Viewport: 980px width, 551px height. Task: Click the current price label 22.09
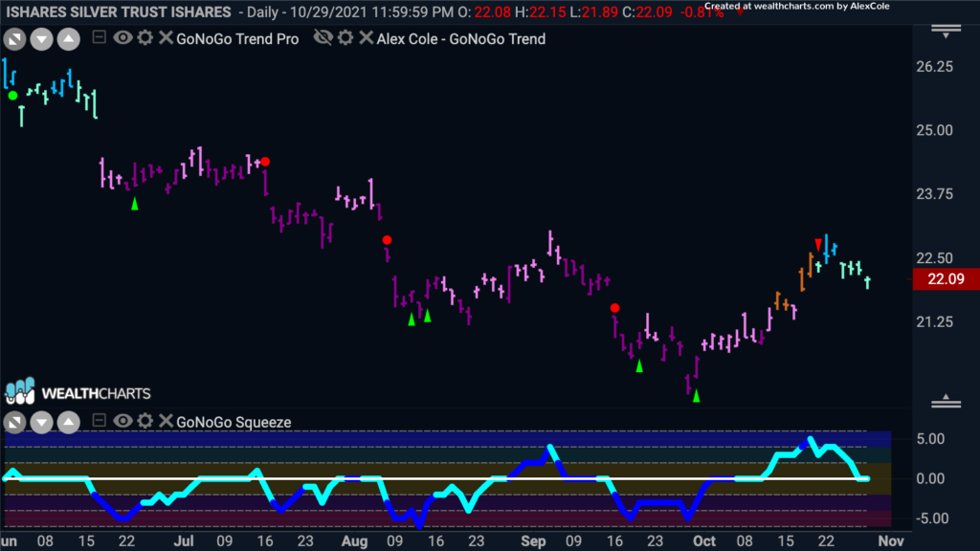(947, 279)
